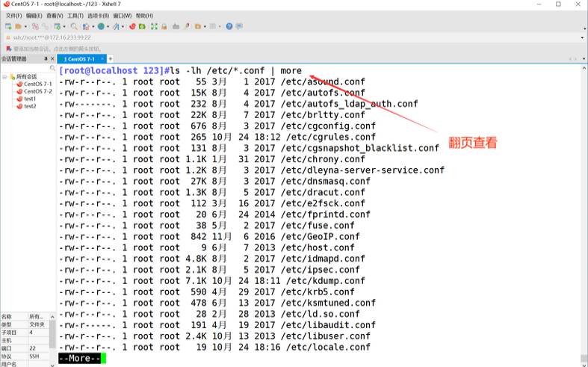The height and width of the screenshot is (367, 588).
Task: Open the 选项卡(B) menu
Action: [x=99, y=16]
